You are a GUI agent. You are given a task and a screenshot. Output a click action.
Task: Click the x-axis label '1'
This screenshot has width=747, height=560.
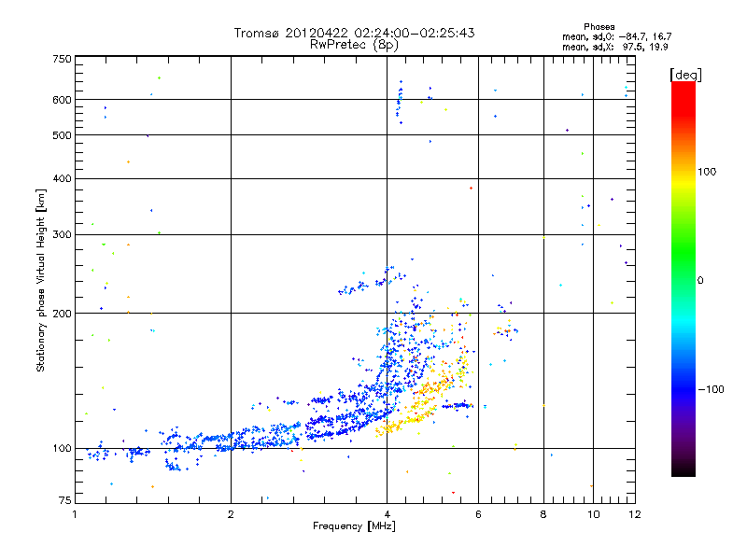click(x=75, y=514)
